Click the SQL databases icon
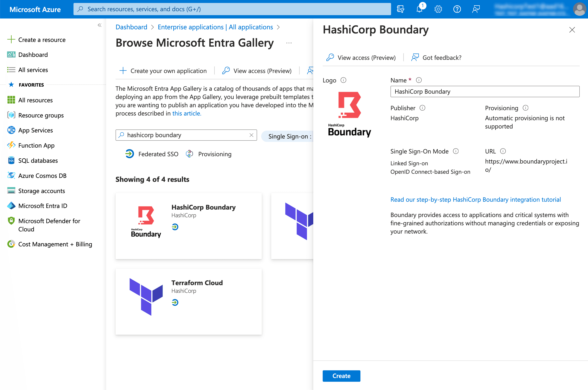588x390 pixels. (11, 160)
